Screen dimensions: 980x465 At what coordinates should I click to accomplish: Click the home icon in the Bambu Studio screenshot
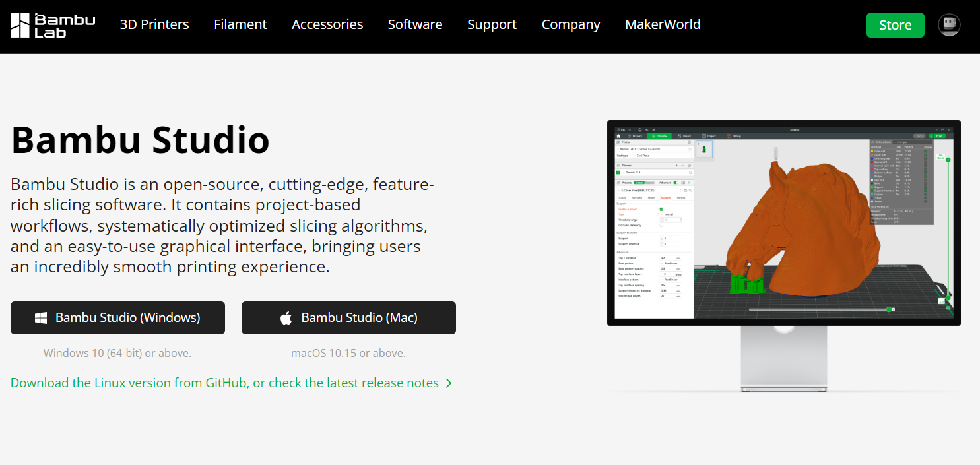618,136
